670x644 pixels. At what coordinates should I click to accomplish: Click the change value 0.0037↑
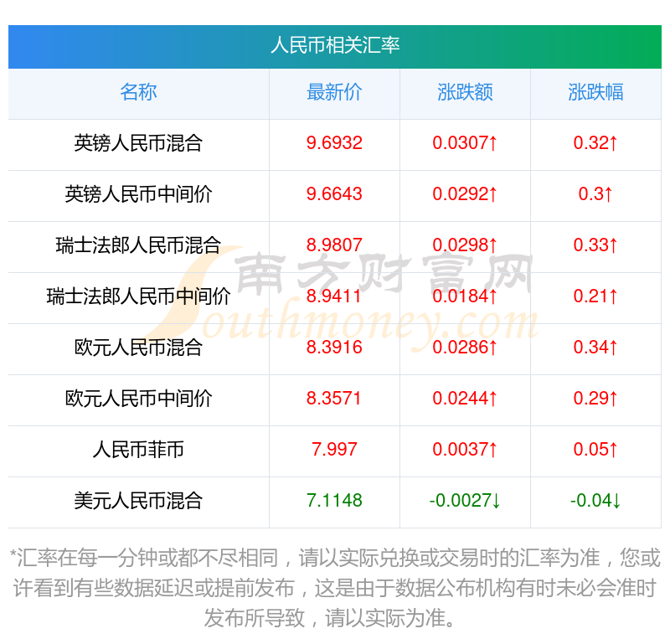coord(465,450)
